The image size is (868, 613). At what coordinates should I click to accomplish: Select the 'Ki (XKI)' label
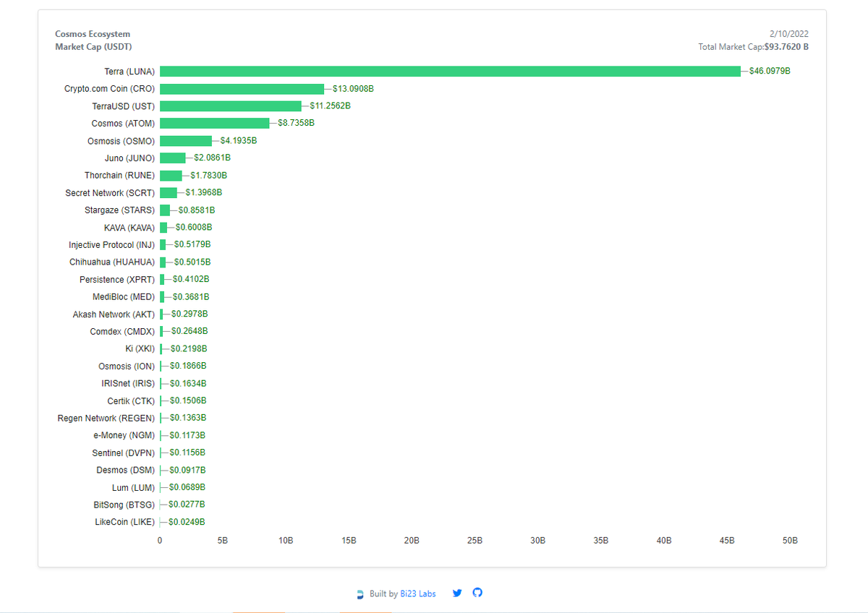[140, 349]
